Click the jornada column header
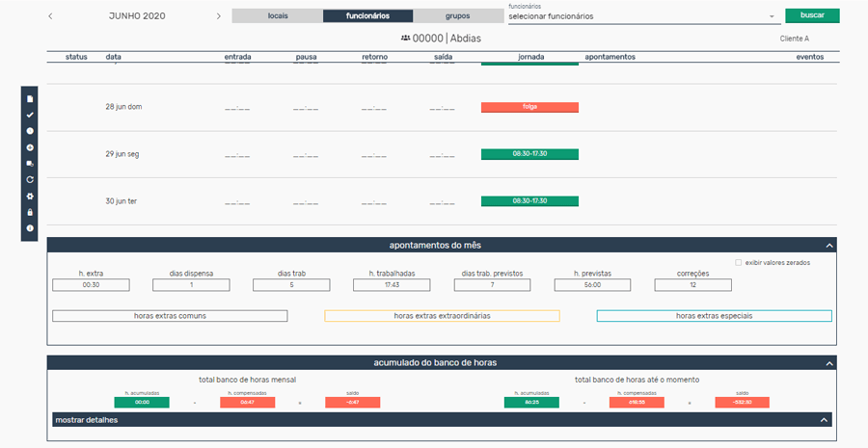Screen dimensions: 868x448 (530, 57)
